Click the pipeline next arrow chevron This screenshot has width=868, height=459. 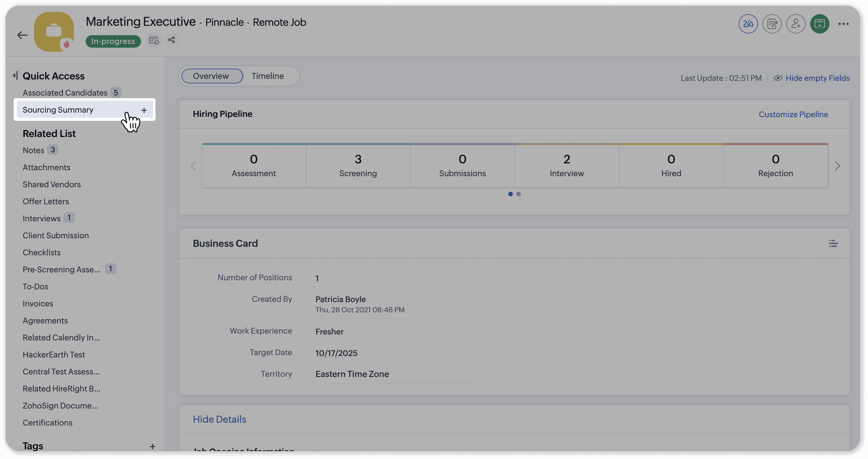point(837,166)
